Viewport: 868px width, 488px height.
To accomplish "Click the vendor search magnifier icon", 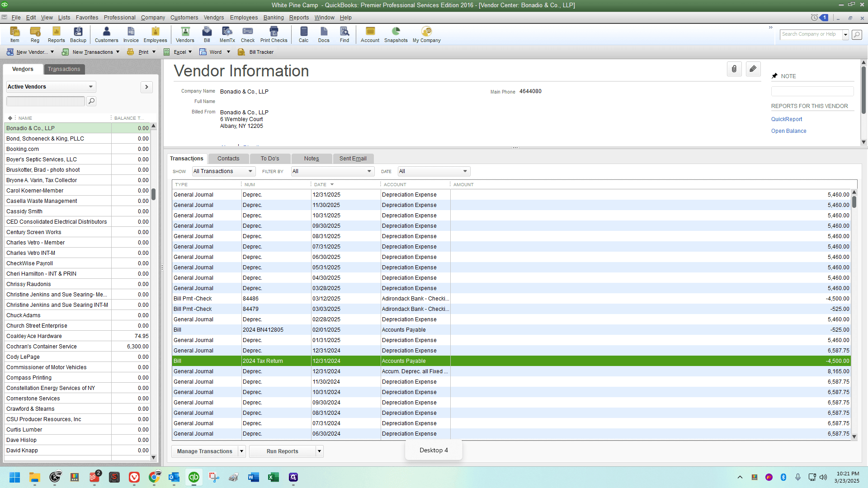I will tap(91, 101).
